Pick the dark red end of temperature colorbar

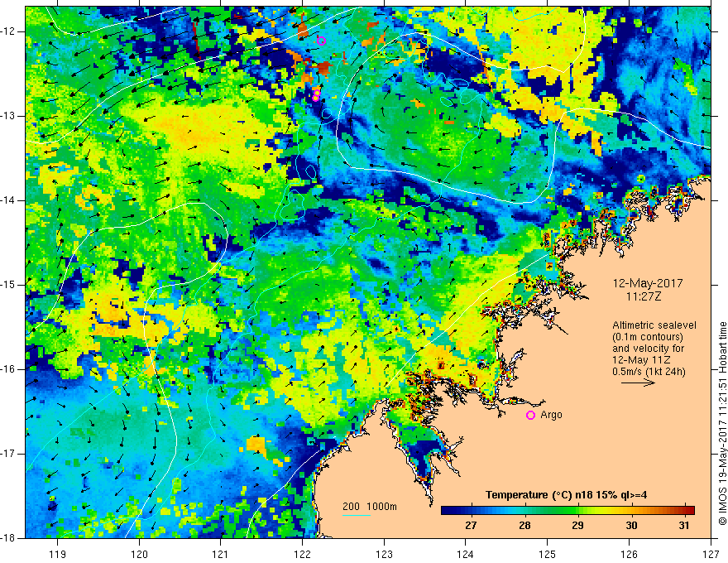689,511
